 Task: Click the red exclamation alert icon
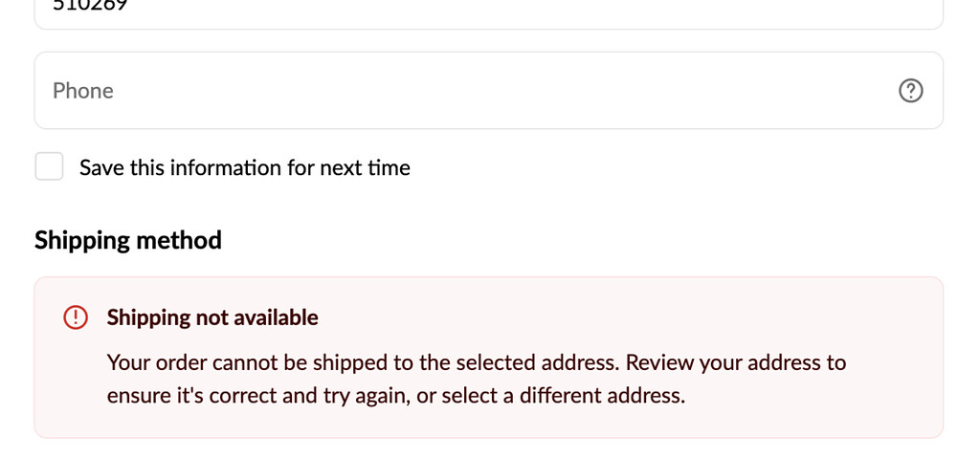tap(76, 317)
